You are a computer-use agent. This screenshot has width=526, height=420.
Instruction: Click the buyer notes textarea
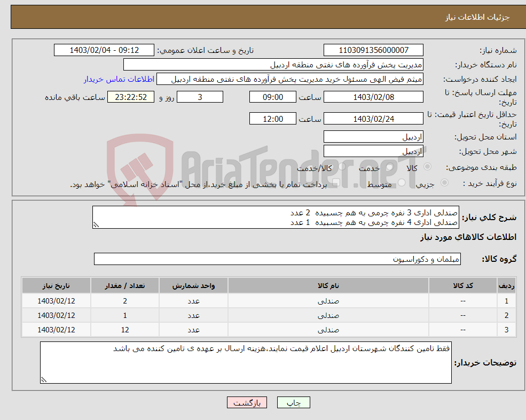tap(246, 363)
